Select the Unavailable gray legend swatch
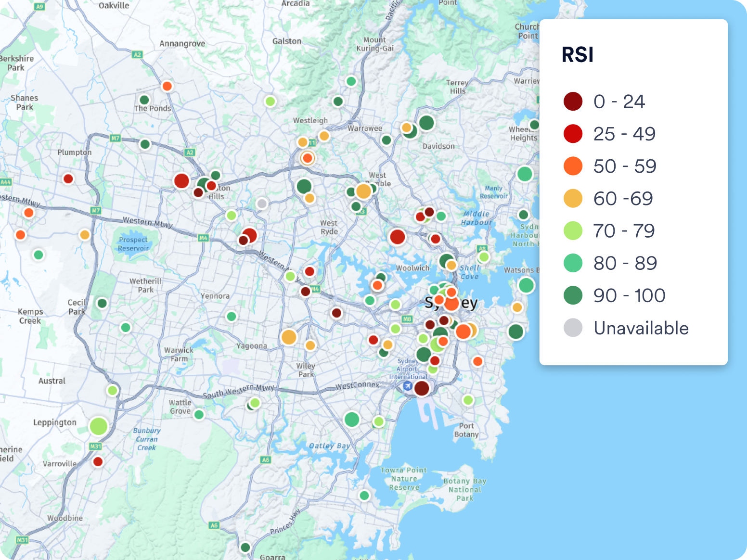The width and height of the screenshot is (747, 560). point(573,328)
